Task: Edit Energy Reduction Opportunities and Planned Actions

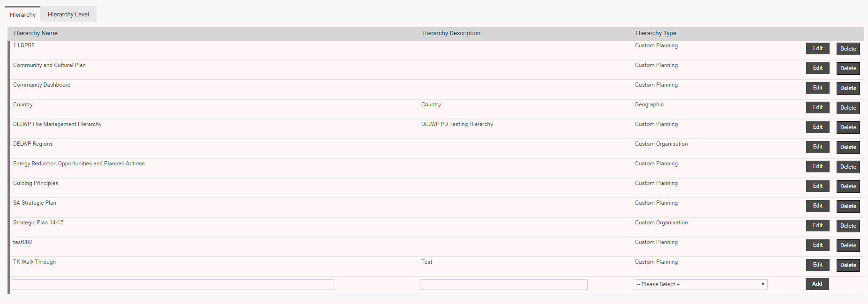Action: [818, 167]
